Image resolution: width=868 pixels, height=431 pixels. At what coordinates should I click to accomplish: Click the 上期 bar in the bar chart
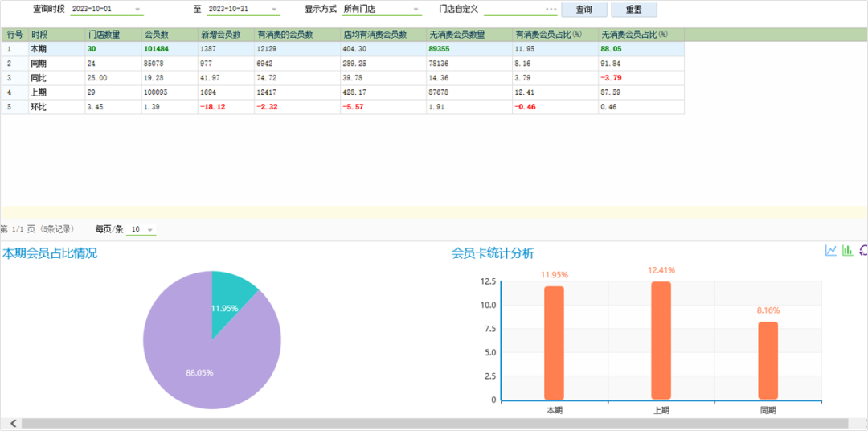click(x=661, y=341)
